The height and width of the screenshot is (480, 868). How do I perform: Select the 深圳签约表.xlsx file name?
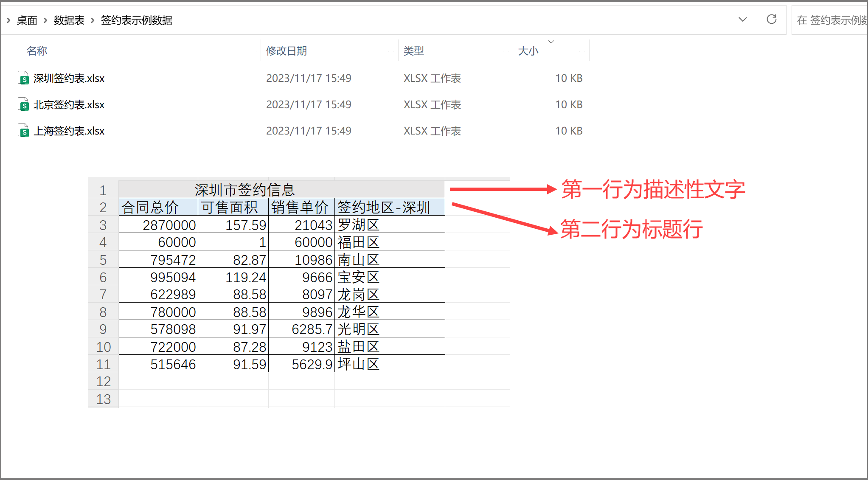[69, 78]
